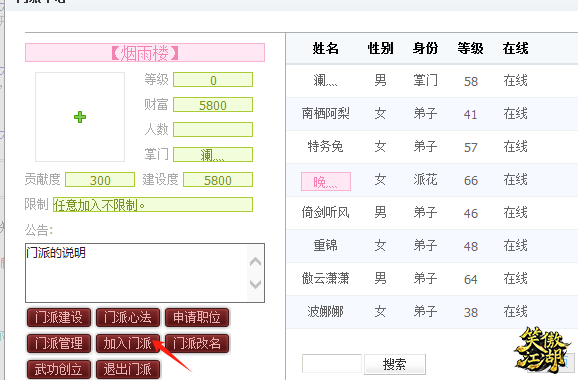Screen dimensions: 578x380
Task: Open 门派心法 button
Action: tap(128, 318)
